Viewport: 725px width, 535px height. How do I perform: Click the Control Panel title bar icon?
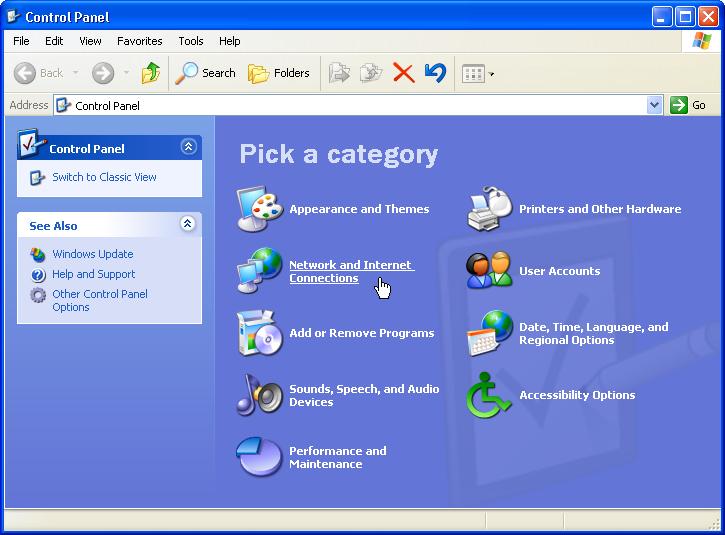[14, 17]
